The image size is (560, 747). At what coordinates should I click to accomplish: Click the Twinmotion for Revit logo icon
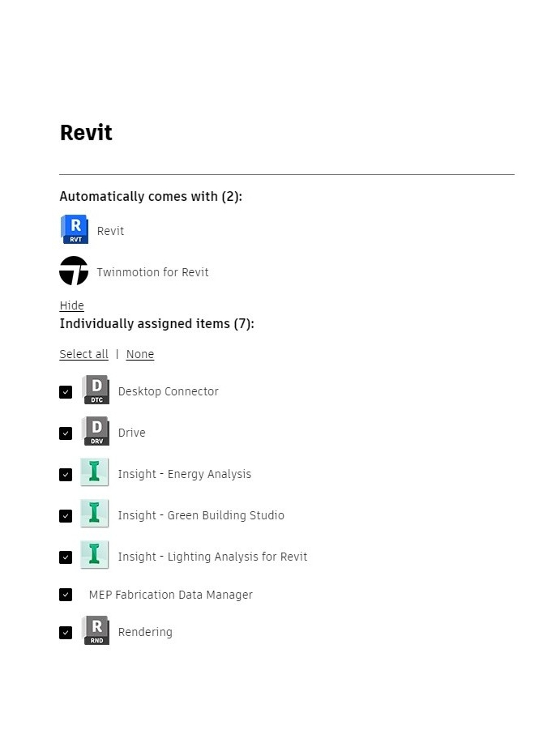pyautogui.click(x=74, y=271)
